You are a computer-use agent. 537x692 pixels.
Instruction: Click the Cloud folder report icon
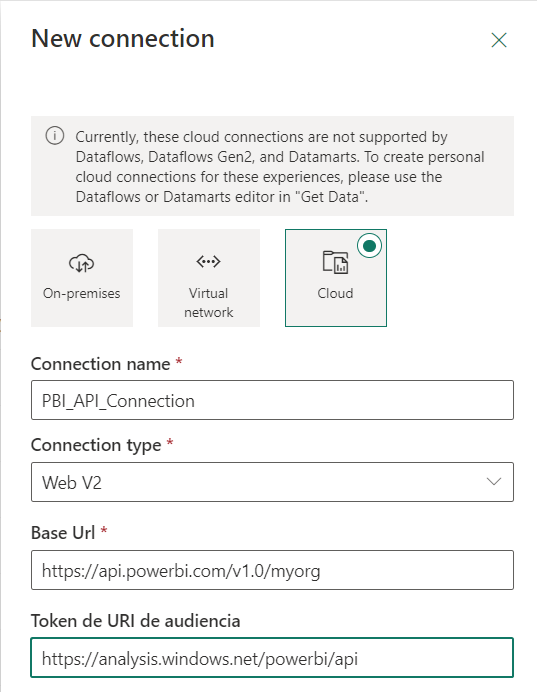335,262
